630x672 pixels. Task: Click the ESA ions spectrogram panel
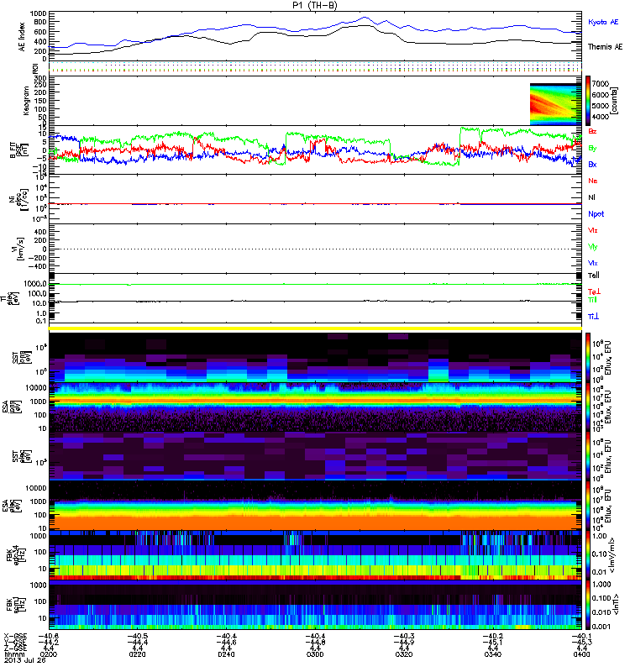pyautogui.click(x=315, y=407)
